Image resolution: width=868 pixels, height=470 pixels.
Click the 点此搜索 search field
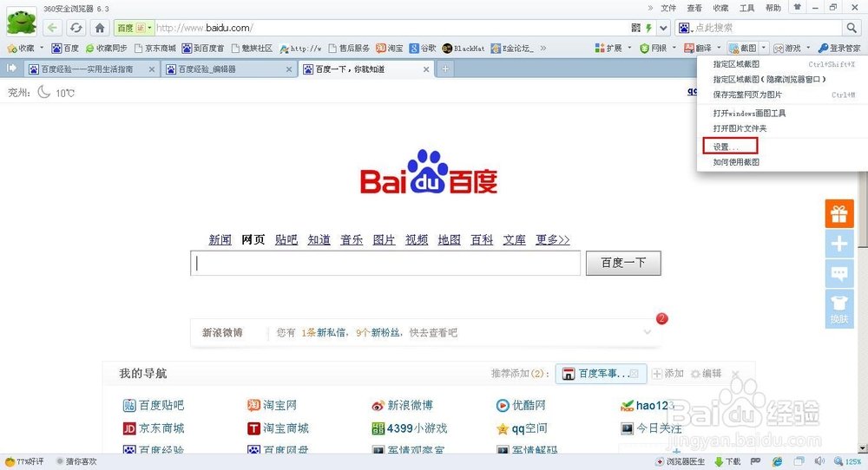pyautogui.click(x=766, y=28)
